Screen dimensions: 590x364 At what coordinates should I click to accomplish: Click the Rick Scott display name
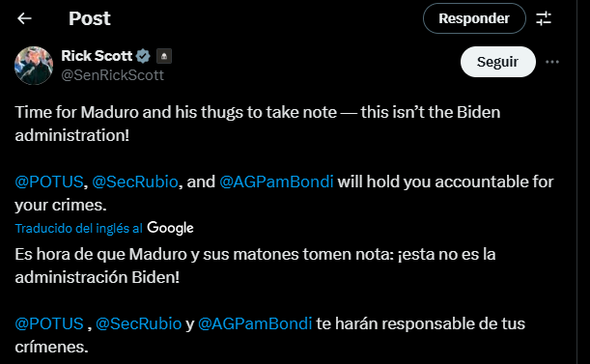(97, 56)
